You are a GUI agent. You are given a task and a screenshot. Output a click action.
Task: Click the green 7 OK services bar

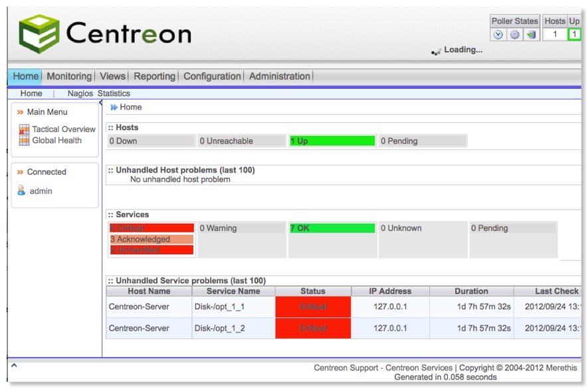[332, 228]
